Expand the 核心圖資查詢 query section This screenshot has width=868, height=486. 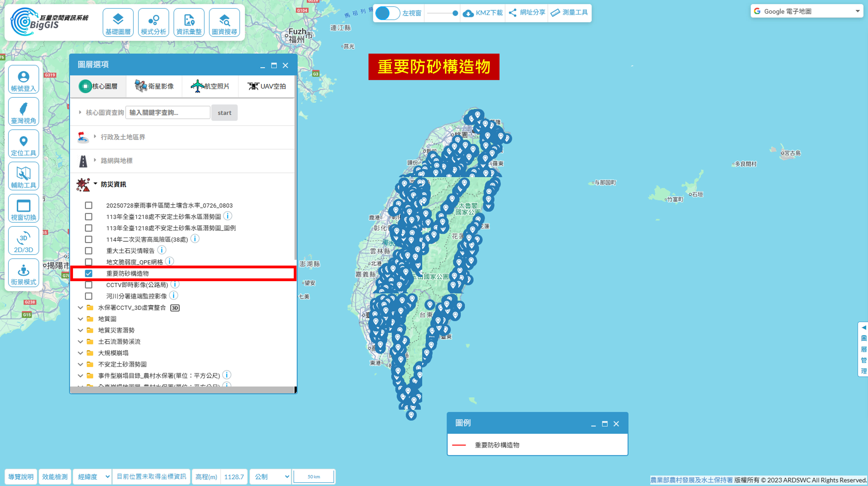pyautogui.click(x=80, y=113)
